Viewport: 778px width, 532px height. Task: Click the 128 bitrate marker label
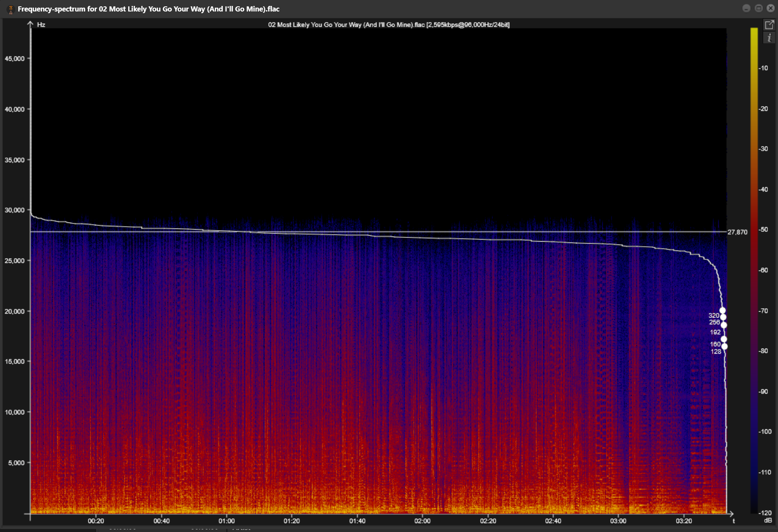(716, 352)
